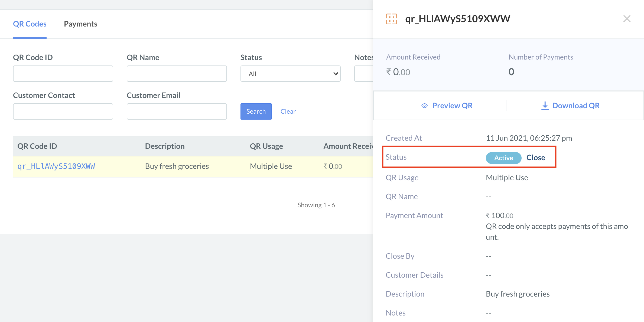Click the QR code grid icon in the panel header
The image size is (644, 322).
click(391, 19)
